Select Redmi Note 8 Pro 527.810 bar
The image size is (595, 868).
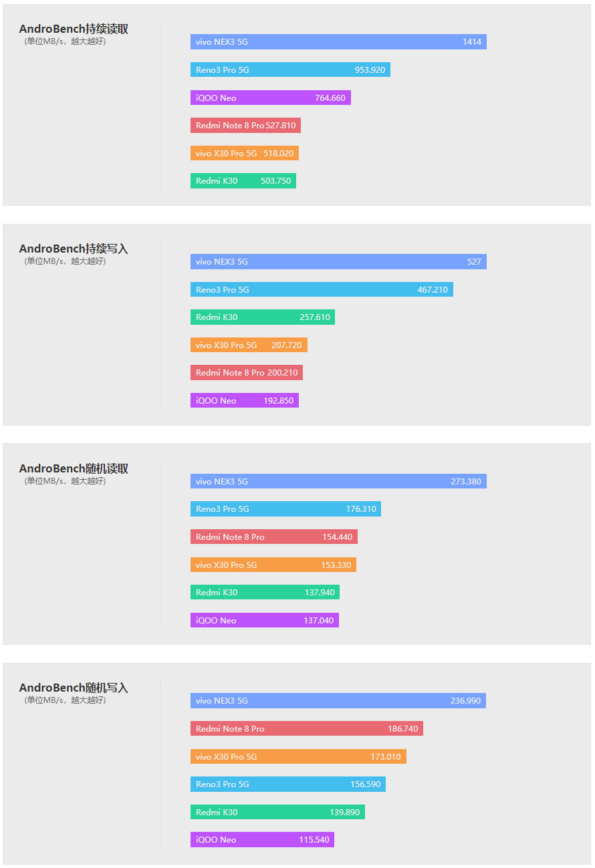[x=245, y=125]
